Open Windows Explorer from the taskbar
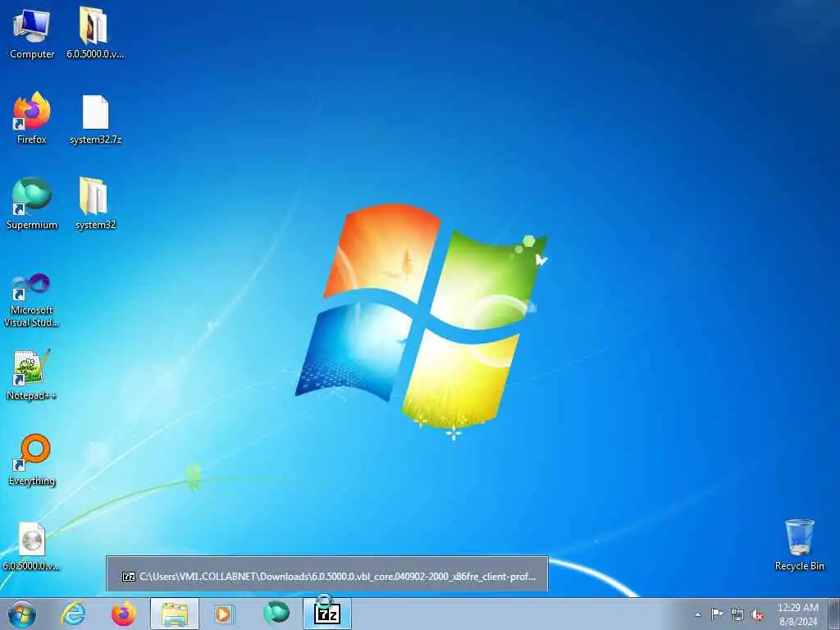The image size is (840, 630). 175,614
